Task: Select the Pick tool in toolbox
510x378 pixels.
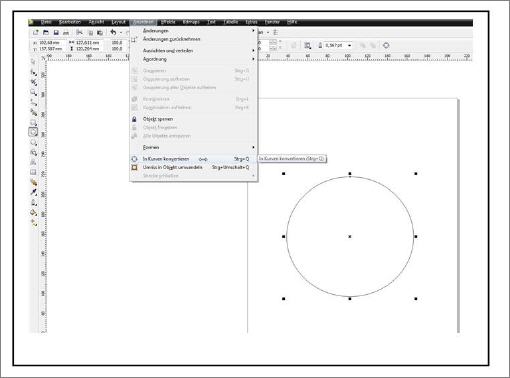Action: [33, 62]
